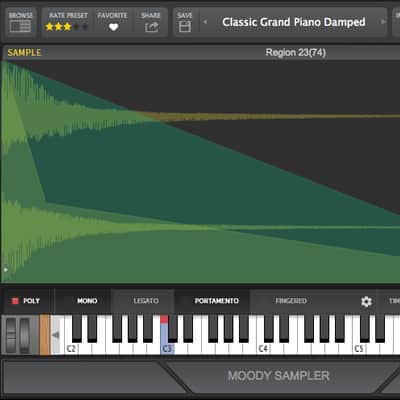This screenshot has height=400, width=400.
Task: Toggle POLY mode on
Action: (x=26, y=301)
